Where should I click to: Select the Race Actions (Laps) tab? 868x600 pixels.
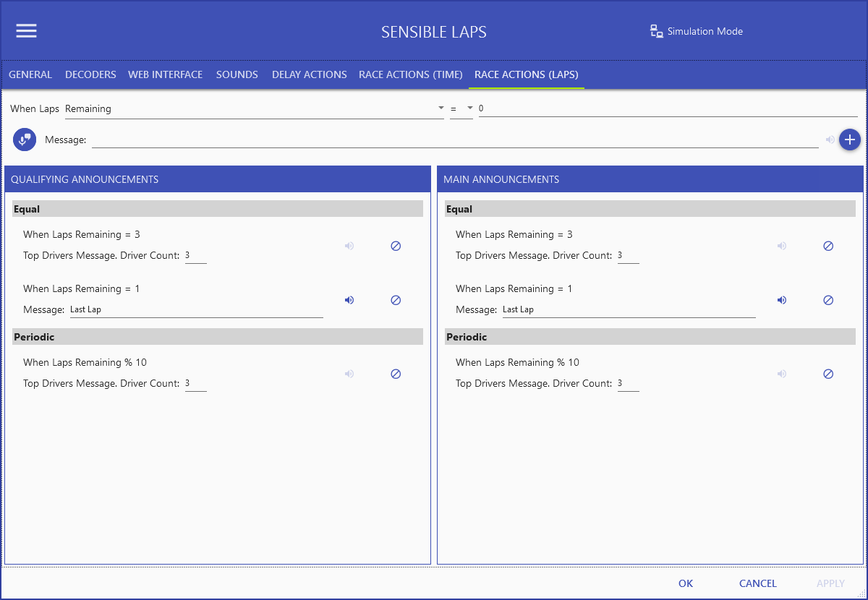tap(527, 74)
